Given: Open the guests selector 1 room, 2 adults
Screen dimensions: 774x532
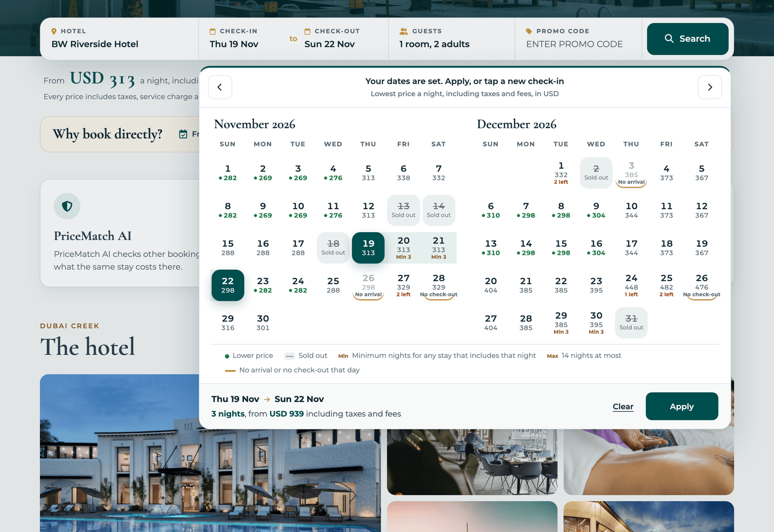Looking at the screenshot, I should pyautogui.click(x=451, y=39).
